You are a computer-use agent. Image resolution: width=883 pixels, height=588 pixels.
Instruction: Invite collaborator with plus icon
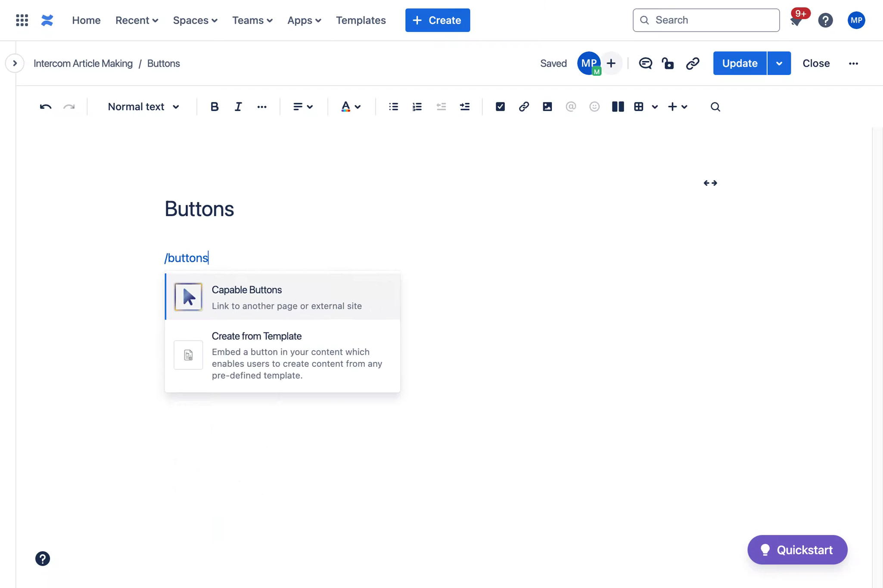pos(611,63)
